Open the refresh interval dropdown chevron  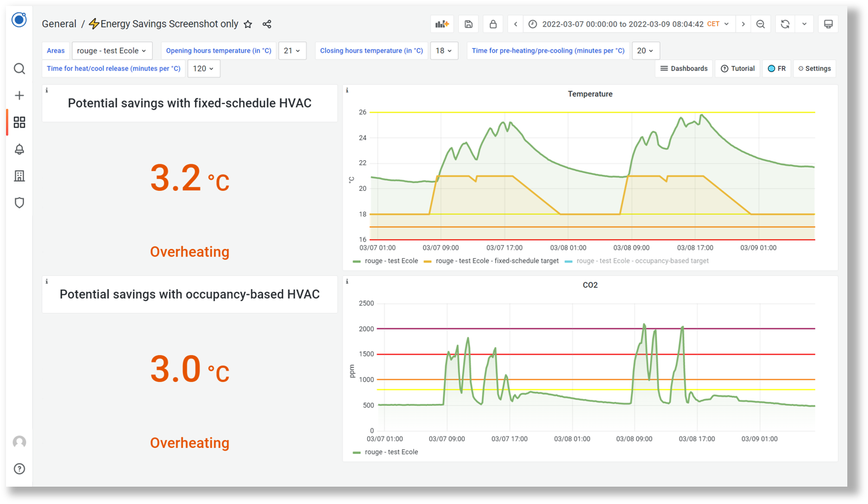[804, 23]
